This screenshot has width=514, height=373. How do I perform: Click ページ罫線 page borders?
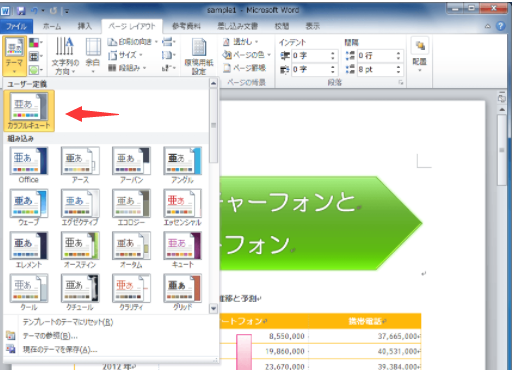click(x=244, y=68)
